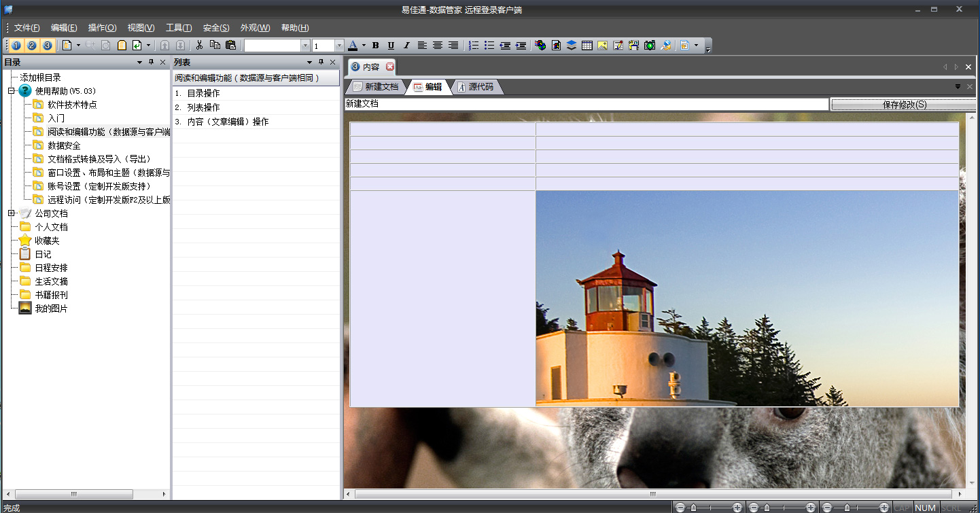Click the blue stacked layers icon
Screen dimensions: 980x513
pos(572,46)
